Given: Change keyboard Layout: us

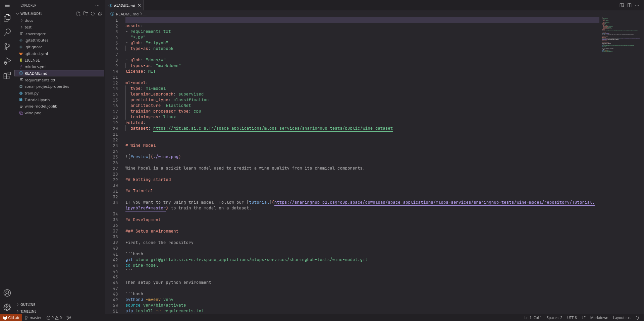Looking at the screenshot, I should click(x=622, y=318).
